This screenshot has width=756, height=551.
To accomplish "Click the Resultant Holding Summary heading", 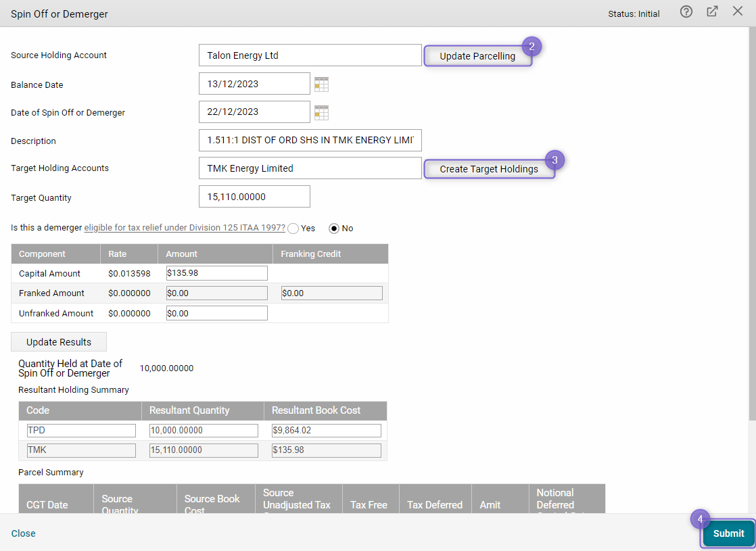I will [73, 390].
